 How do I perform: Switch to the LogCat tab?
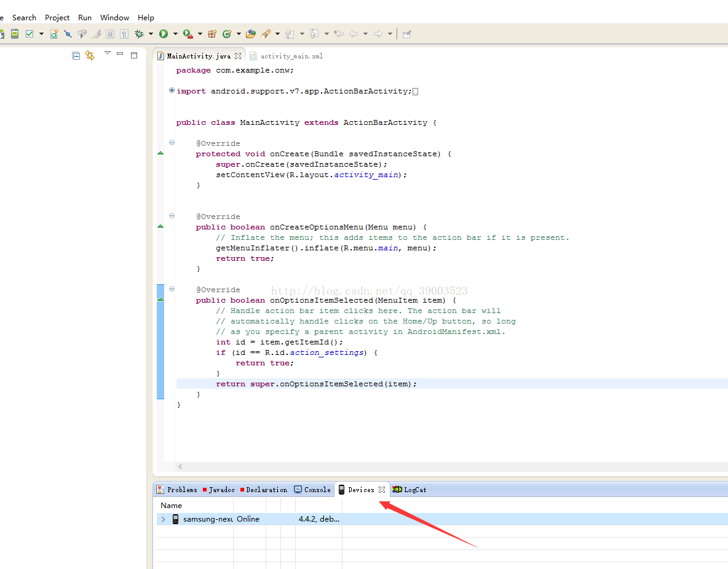pyautogui.click(x=410, y=490)
